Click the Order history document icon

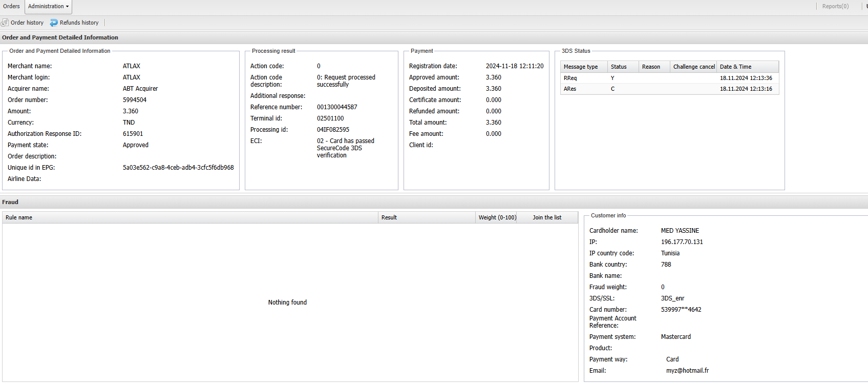[x=5, y=23]
